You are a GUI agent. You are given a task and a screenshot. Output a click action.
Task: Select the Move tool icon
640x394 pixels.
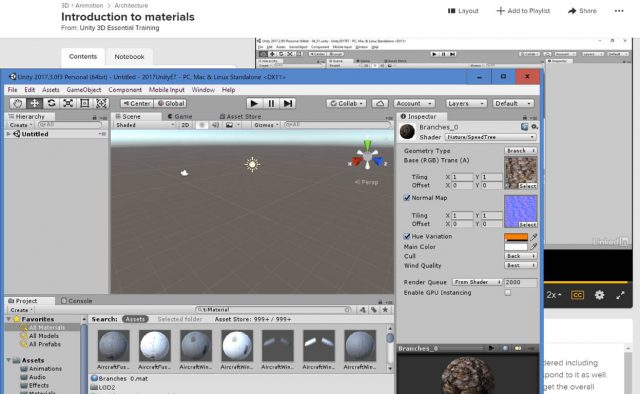(x=34, y=103)
